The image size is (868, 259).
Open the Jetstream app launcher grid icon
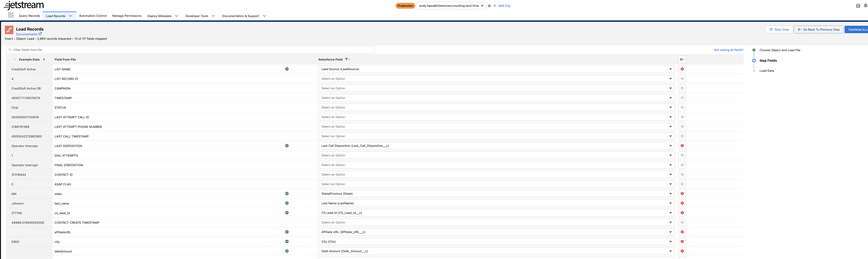[11, 15]
